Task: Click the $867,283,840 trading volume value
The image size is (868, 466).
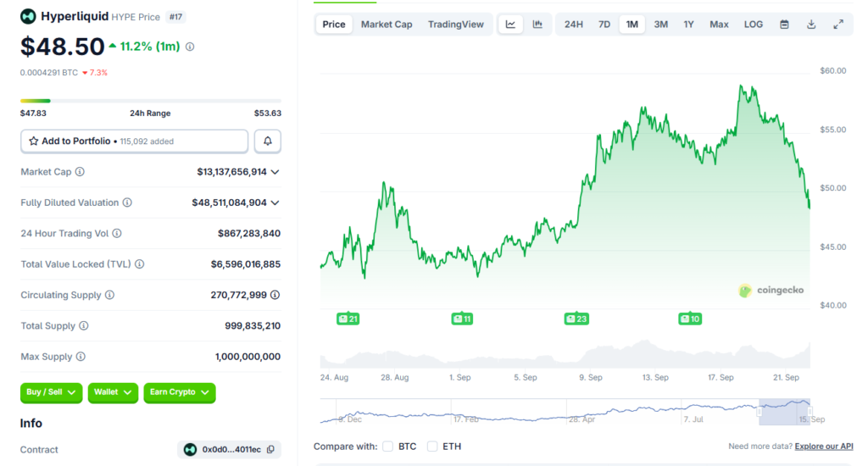Action: (249, 234)
